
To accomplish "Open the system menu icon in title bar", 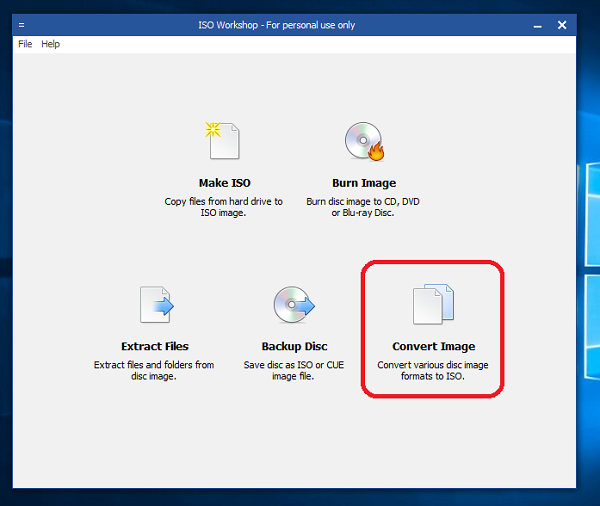I will tap(22, 25).
